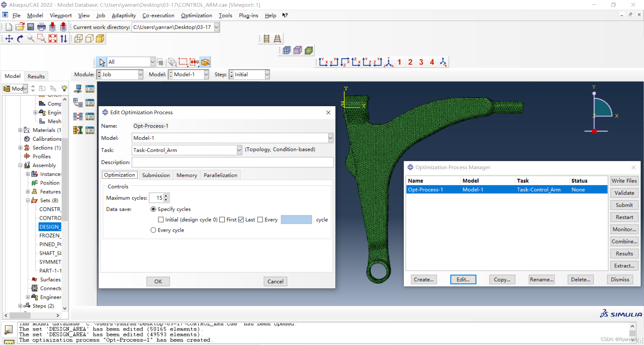Click the Every cycle number input field
Screen dimensions: 644x345
(297, 220)
